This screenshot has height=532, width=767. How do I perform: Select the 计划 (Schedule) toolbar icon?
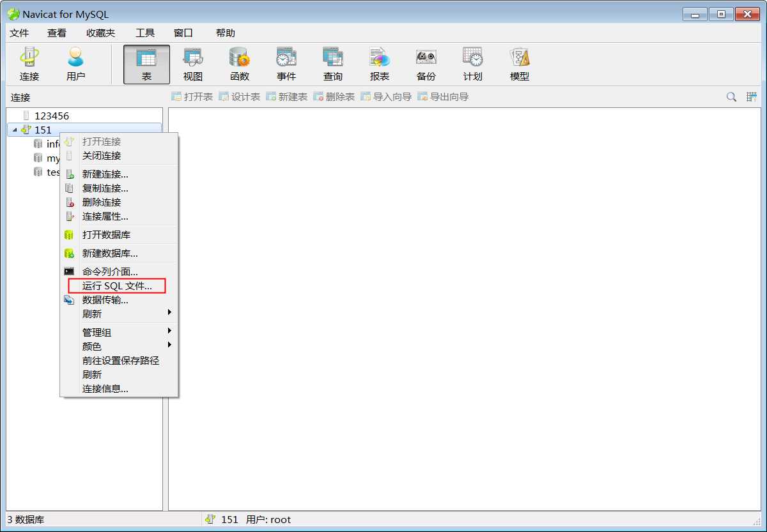tap(473, 64)
